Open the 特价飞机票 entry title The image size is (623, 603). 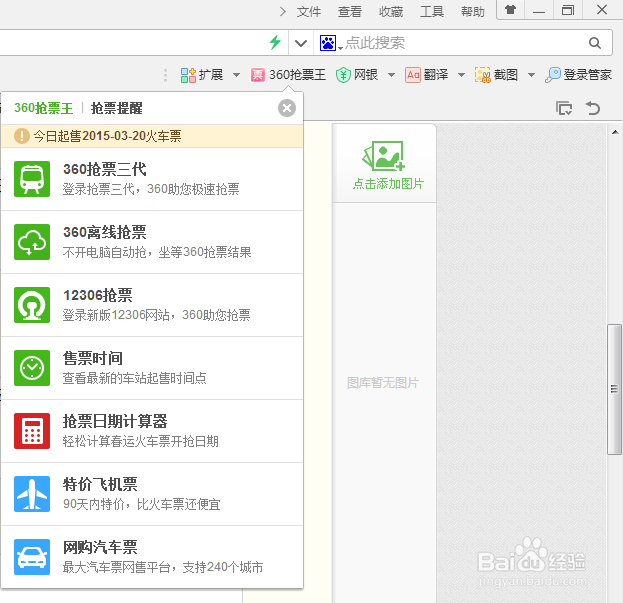(100, 484)
